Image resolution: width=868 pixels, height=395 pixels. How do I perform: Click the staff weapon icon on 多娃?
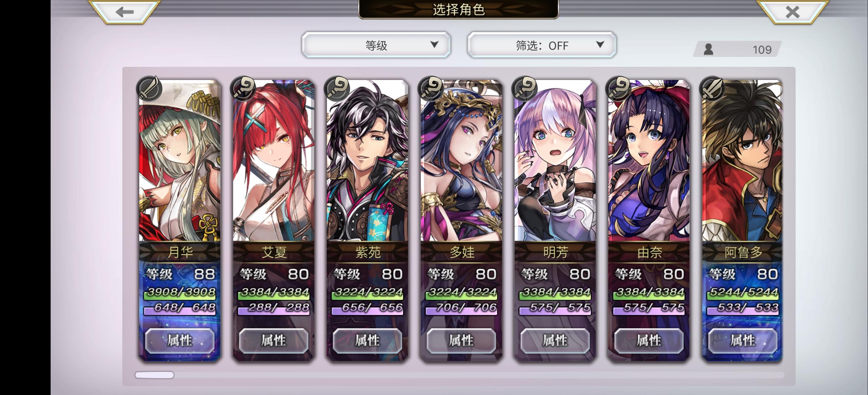click(x=431, y=89)
